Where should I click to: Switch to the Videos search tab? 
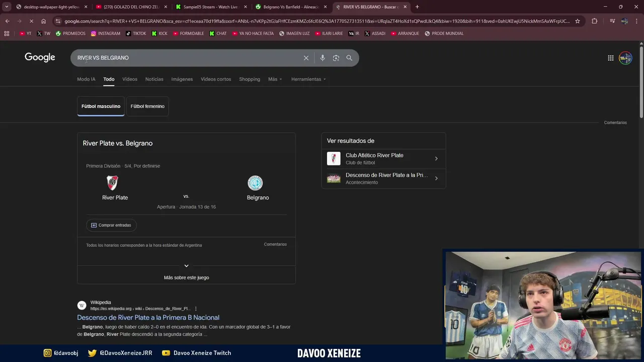point(130,79)
